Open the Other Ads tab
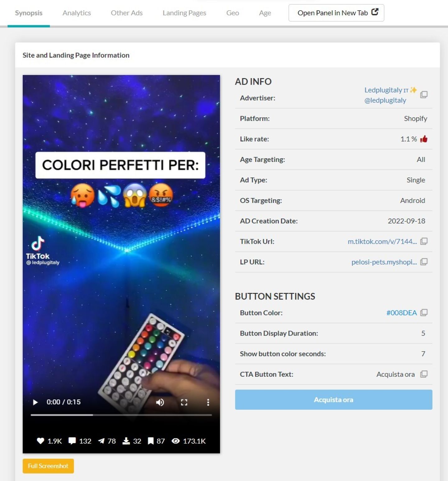The image size is (448, 481). pos(127,13)
